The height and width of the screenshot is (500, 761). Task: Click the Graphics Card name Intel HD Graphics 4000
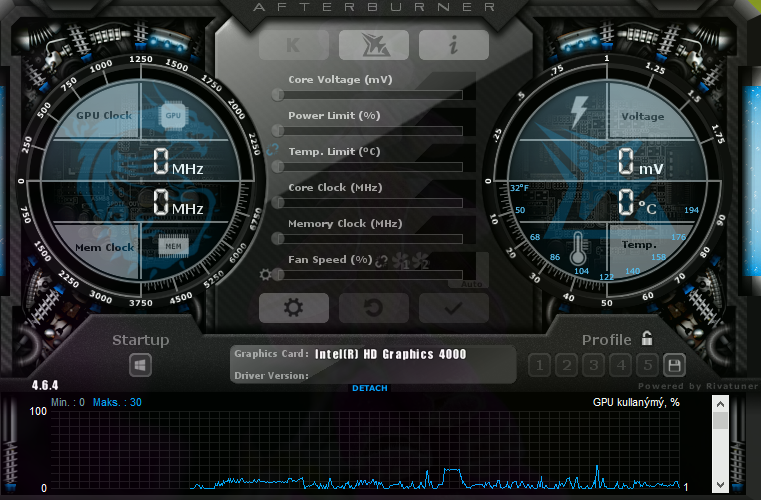(391, 354)
